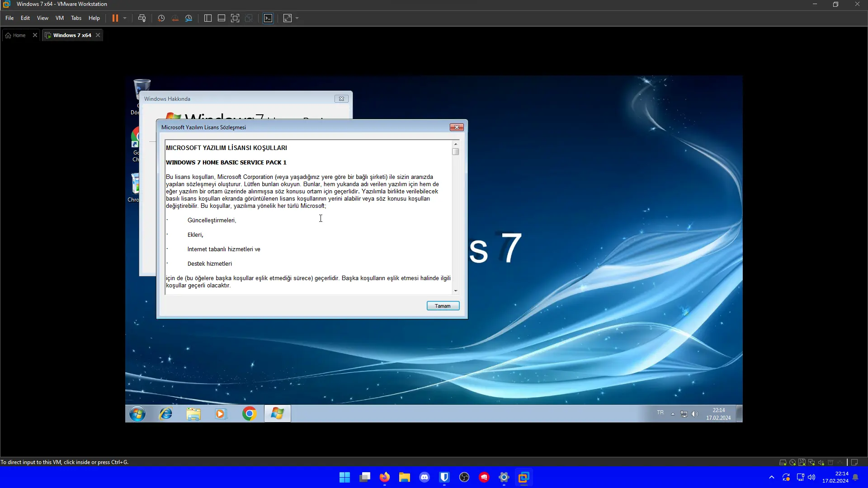
Task: Open the View menu
Action: click(42, 18)
